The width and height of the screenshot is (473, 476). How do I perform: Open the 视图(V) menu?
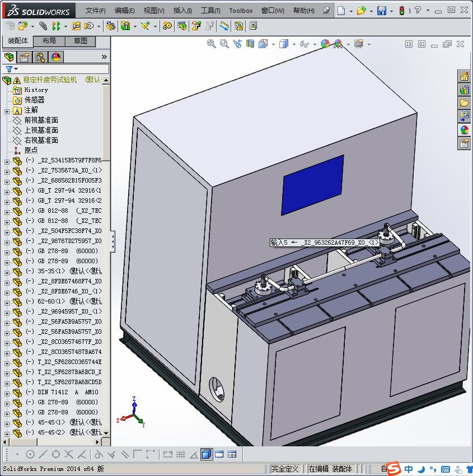pos(154,11)
